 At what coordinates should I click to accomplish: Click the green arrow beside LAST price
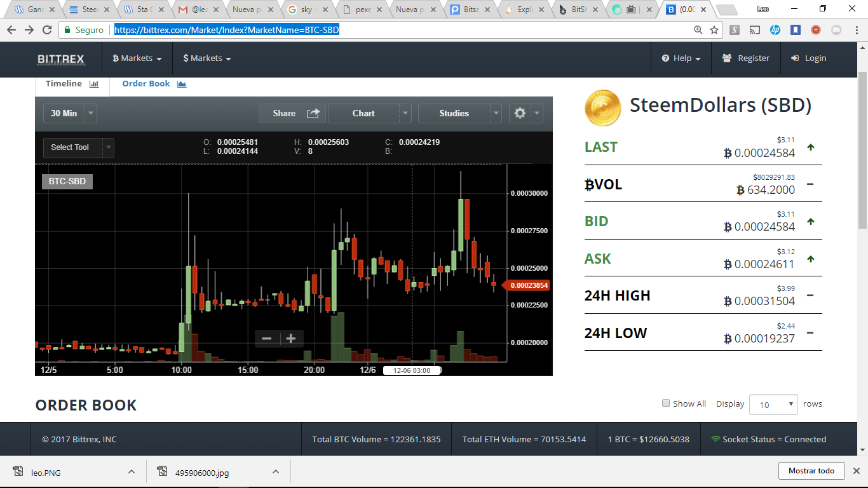[x=810, y=147]
